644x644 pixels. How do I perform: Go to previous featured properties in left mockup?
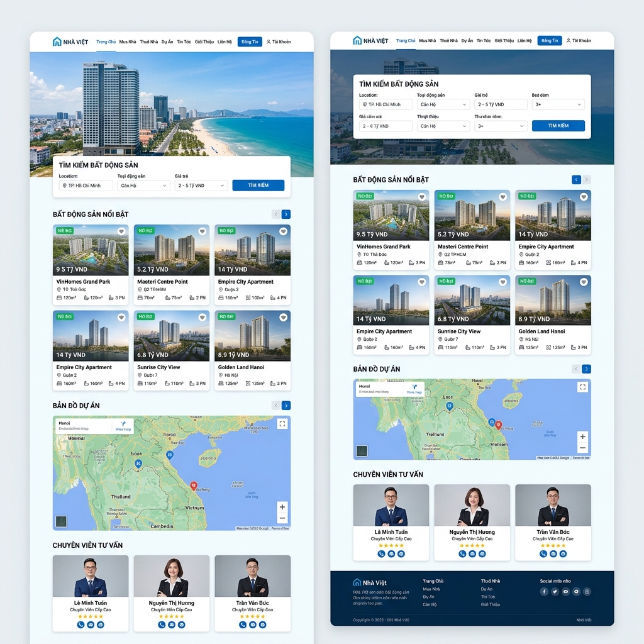276,214
